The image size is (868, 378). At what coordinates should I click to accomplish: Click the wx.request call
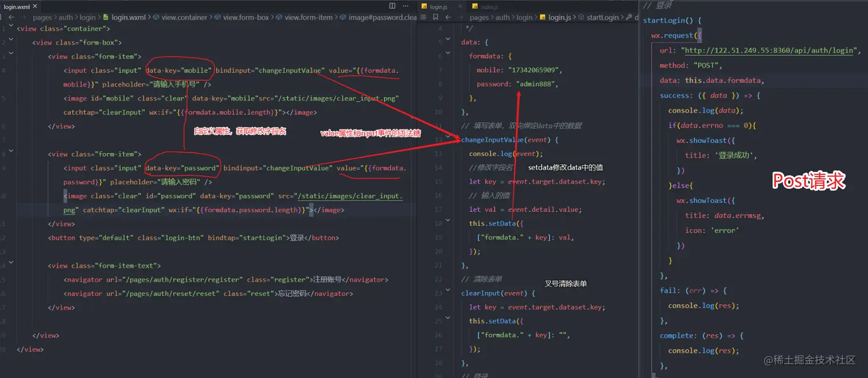pos(673,36)
